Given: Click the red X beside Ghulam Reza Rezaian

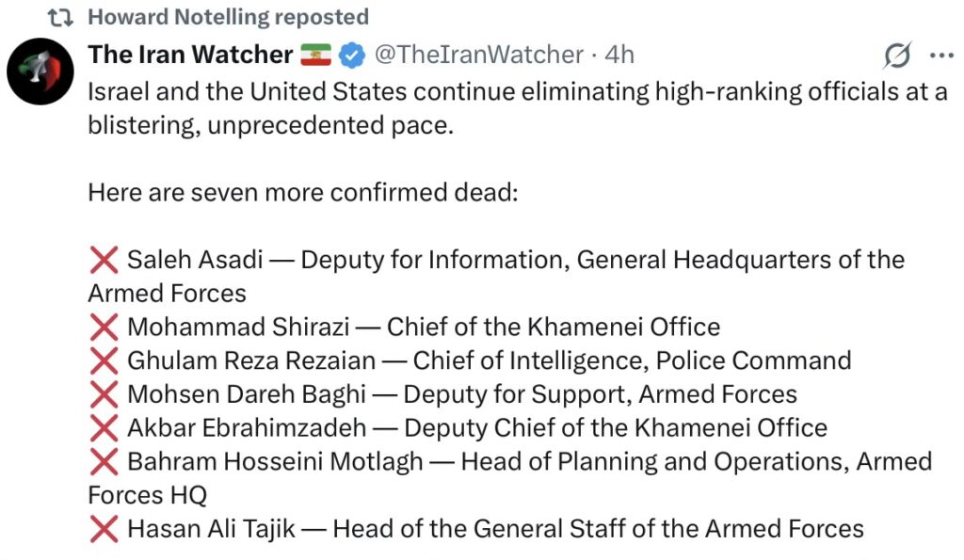Looking at the screenshot, I should (x=103, y=360).
